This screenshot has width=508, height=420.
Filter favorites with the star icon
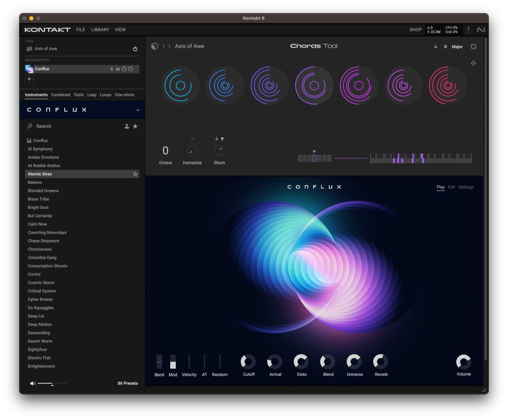point(136,126)
